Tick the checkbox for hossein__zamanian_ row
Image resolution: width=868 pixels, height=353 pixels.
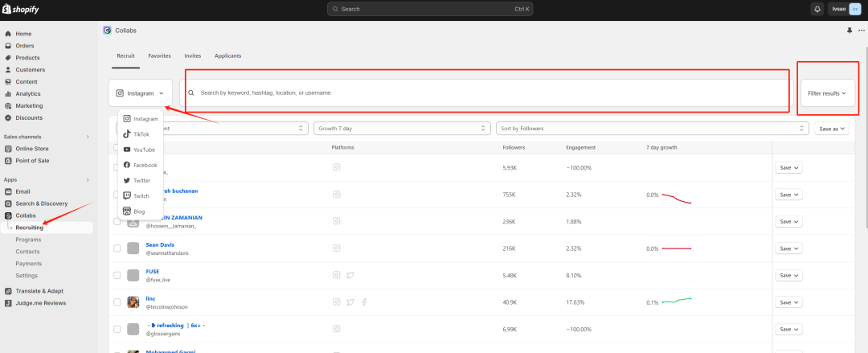[117, 222]
